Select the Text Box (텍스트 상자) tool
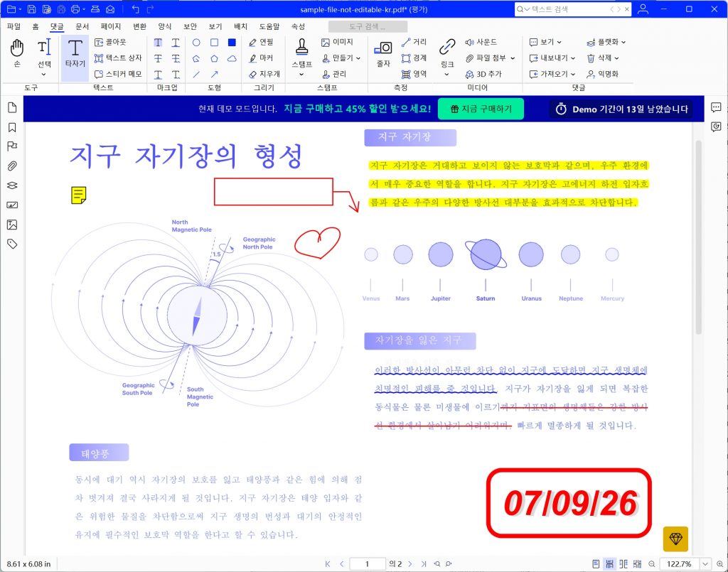 pos(118,58)
